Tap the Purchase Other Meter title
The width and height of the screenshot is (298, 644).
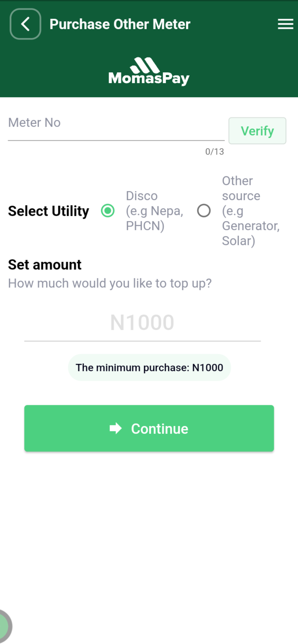point(120,24)
